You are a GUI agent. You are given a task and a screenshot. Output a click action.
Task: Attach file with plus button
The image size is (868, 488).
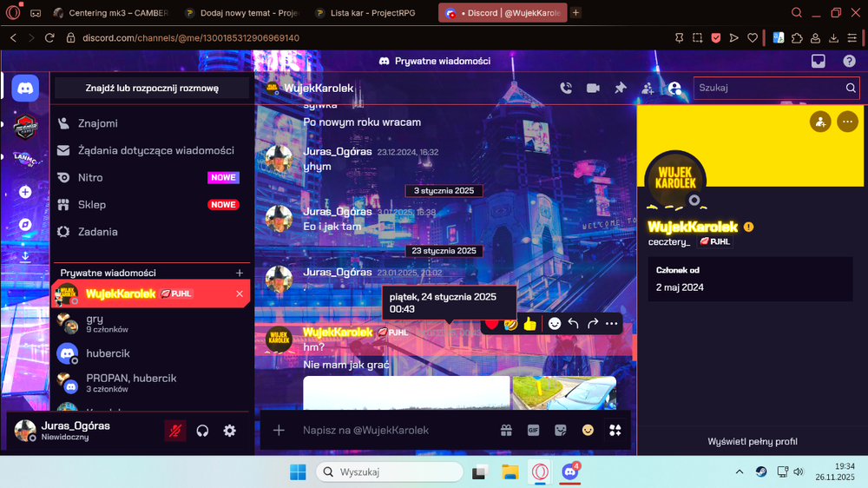tap(279, 431)
